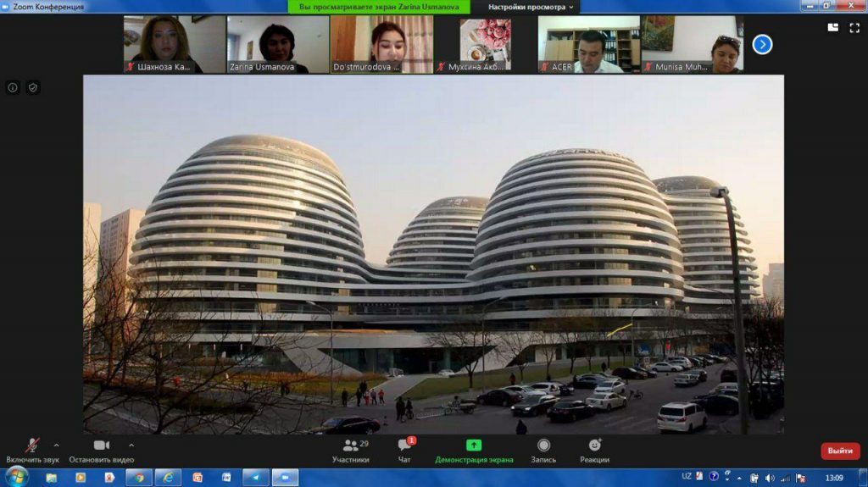Open Настройки просмотра view options dropdown
This screenshot has width=868, height=487.
(531, 7)
